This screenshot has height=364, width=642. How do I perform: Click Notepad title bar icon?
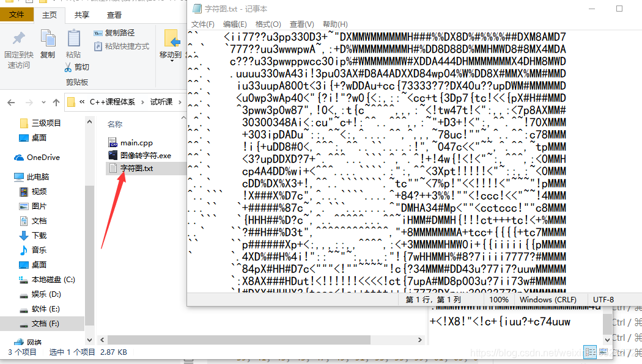[x=197, y=9]
